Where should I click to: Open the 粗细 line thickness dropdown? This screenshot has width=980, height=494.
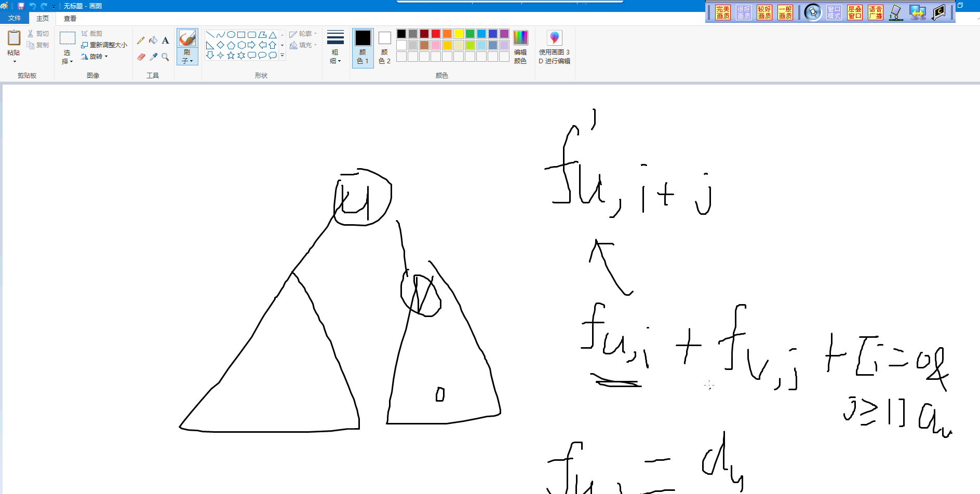(x=335, y=47)
